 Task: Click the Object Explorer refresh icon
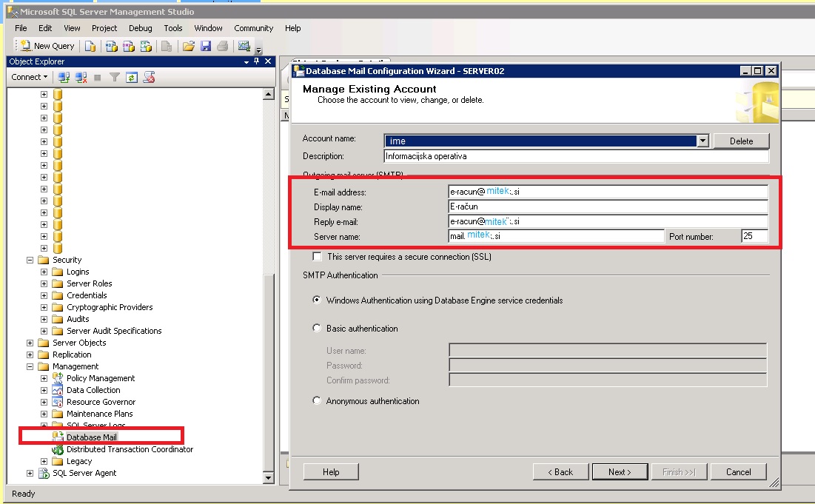pyautogui.click(x=132, y=78)
